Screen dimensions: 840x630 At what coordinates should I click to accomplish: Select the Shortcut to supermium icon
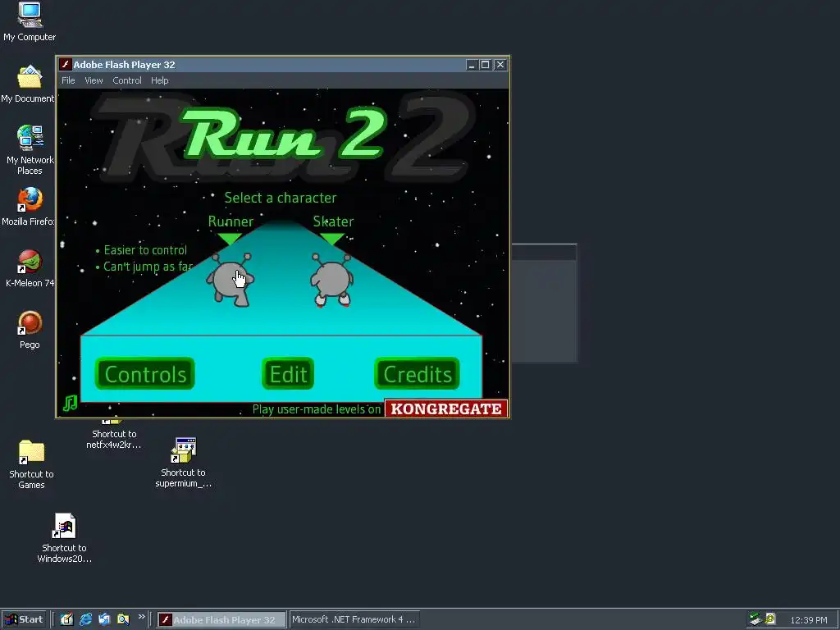click(183, 463)
